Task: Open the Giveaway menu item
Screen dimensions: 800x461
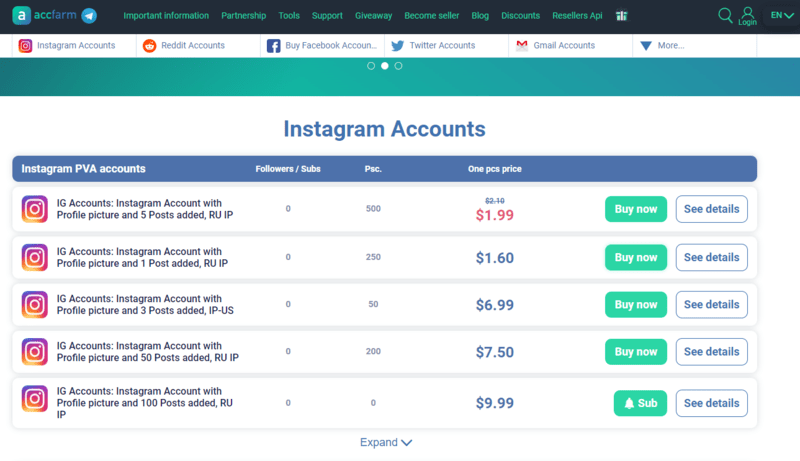Action: tap(373, 16)
